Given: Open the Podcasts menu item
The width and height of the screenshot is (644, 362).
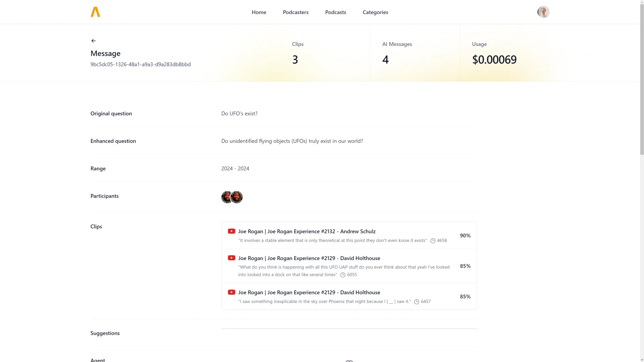Looking at the screenshot, I should [335, 12].
